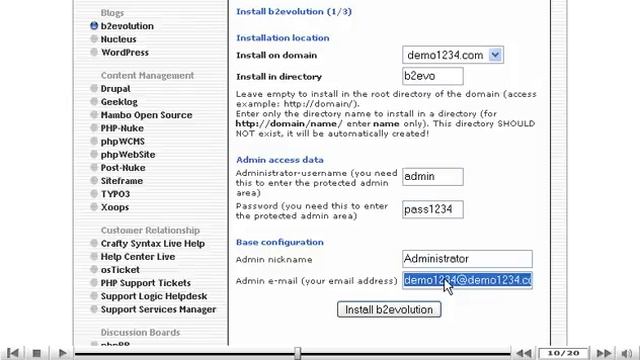Image resolution: width=640 pixels, height=360 pixels.
Task: Click the bullet icon beside Support Services Manager
Action: (94, 309)
